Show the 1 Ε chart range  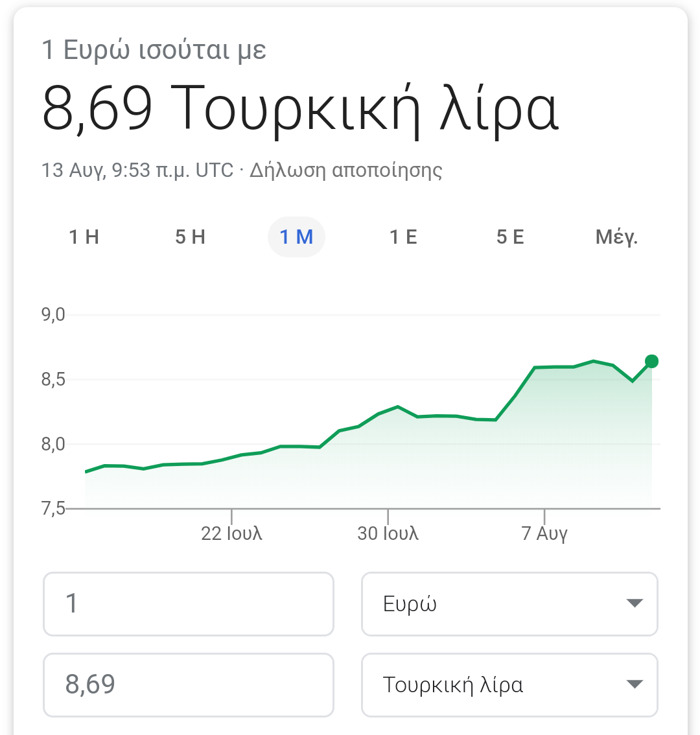tap(402, 237)
